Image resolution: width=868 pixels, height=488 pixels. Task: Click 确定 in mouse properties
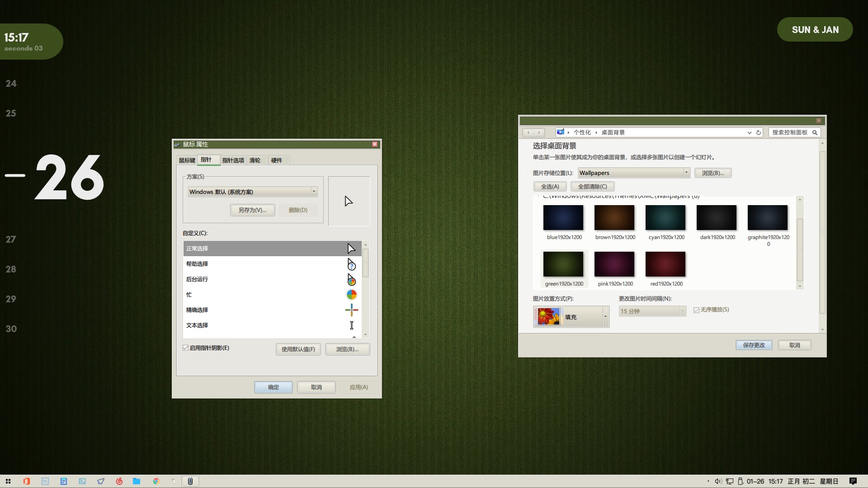point(274,387)
